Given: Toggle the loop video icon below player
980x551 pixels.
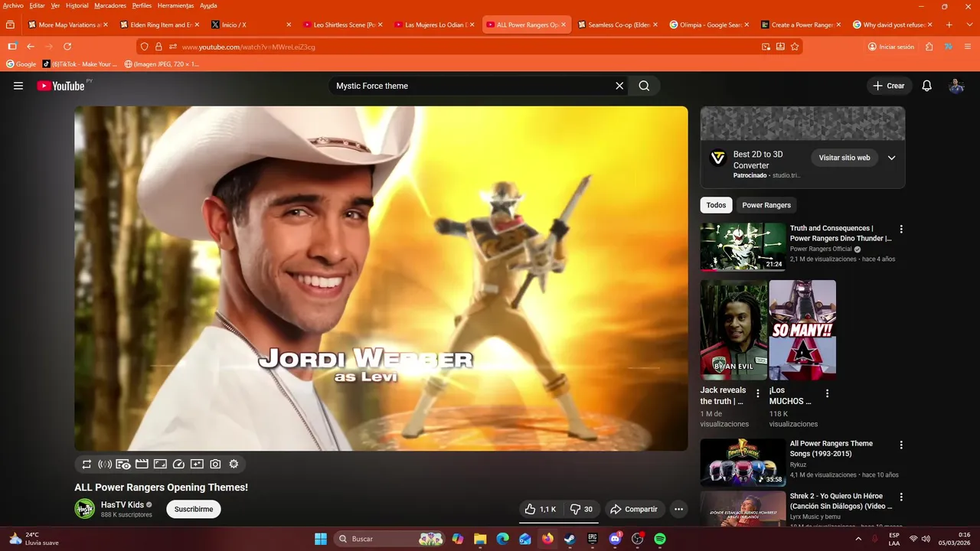Looking at the screenshot, I should point(87,464).
